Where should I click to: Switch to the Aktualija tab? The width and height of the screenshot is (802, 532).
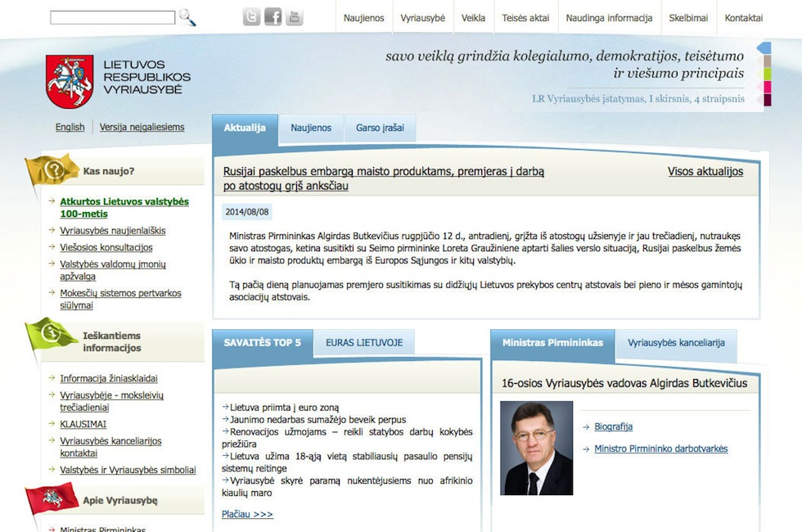[245, 128]
